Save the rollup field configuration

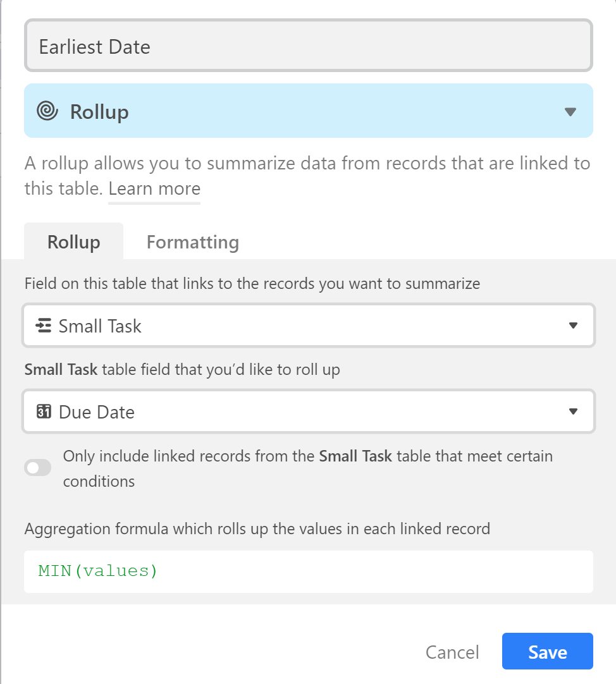coord(548,651)
